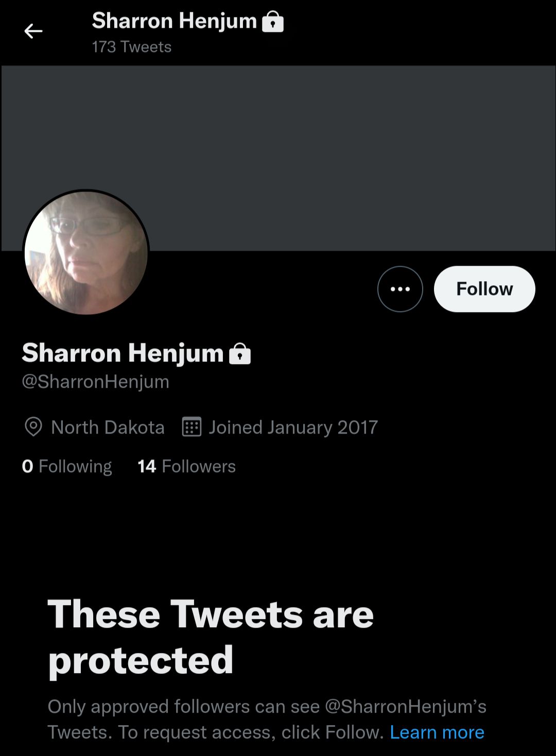The width and height of the screenshot is (556, 756).
Task: Open the 0 Following list
Action: 67,467
